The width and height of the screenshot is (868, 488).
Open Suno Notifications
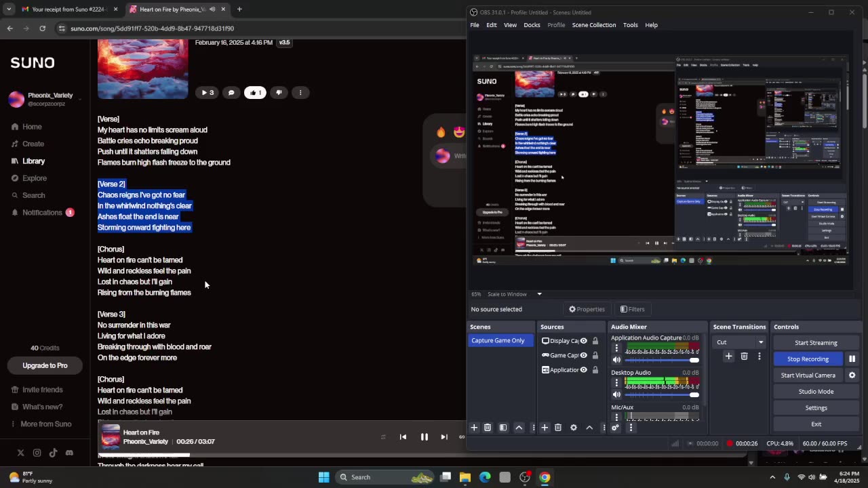[x=42, y=212]
